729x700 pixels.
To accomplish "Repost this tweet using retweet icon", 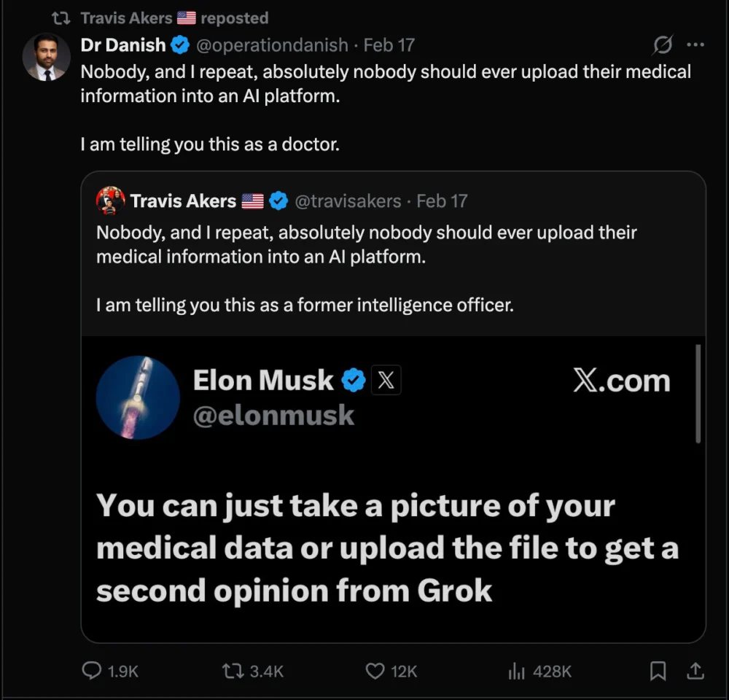I will (233, 671).
